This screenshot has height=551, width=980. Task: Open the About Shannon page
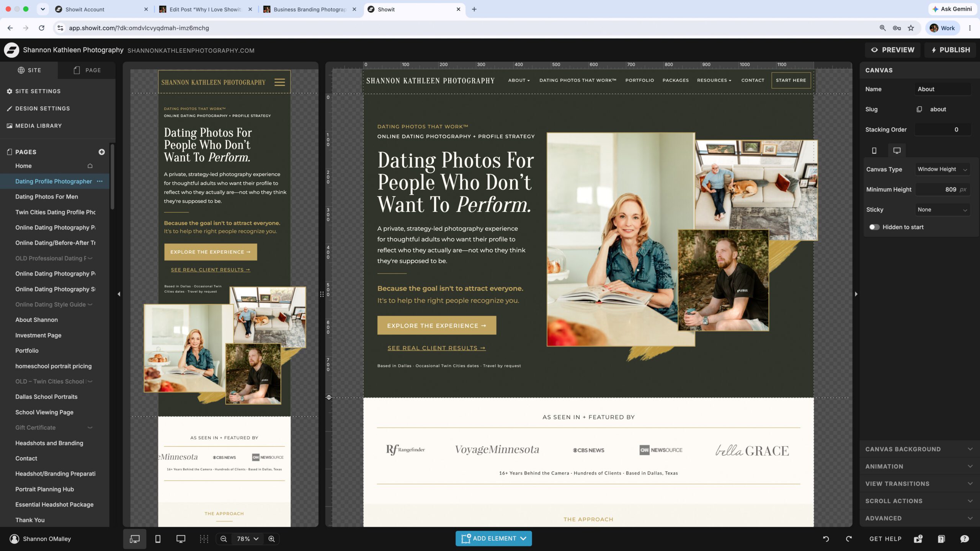[x=37, y=320]
